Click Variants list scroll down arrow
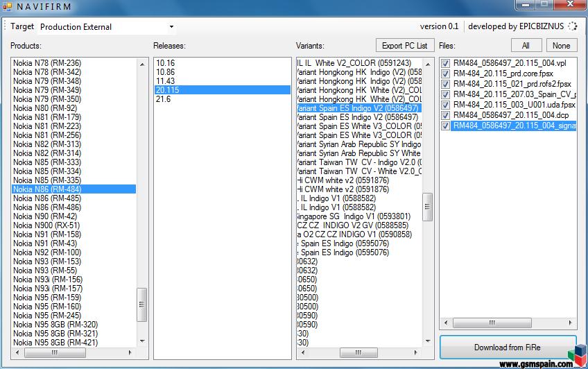The image size is (588, 369). tap(428, 341)
